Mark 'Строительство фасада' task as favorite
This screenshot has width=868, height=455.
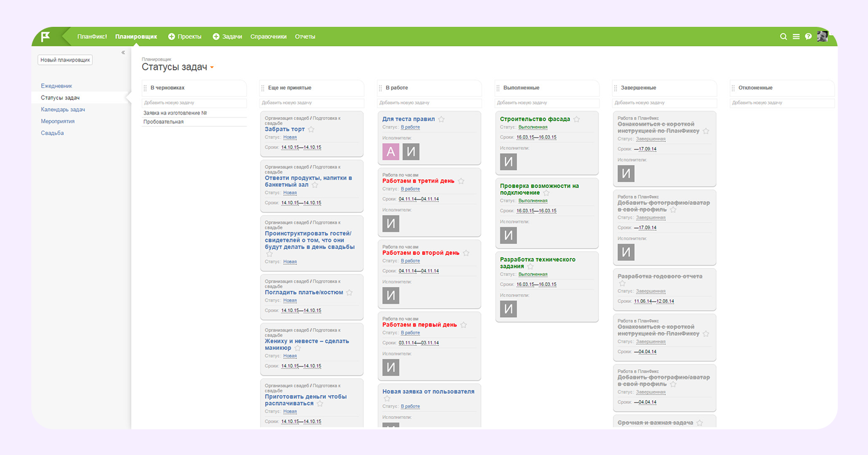tap(577, 119)
